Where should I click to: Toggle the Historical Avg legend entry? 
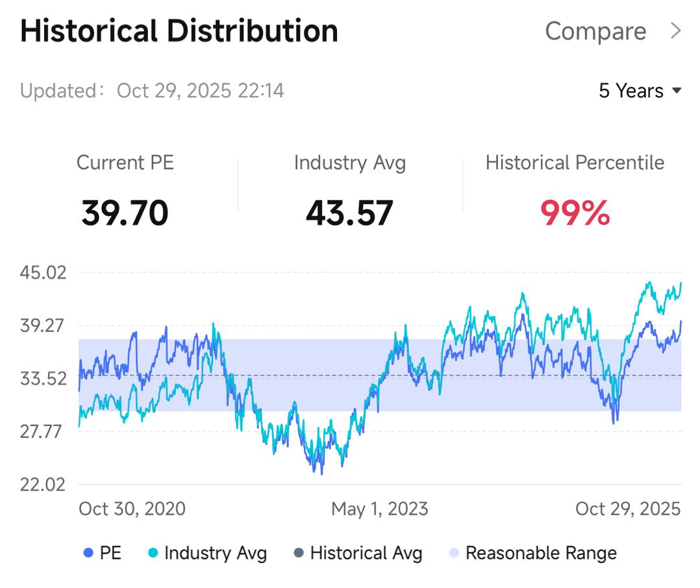pos(358,553)
